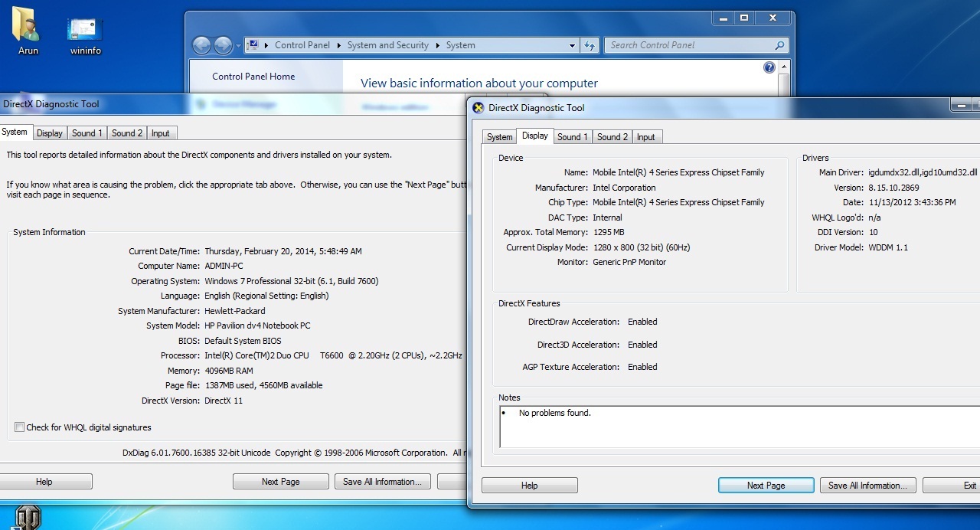The height and width of the screenshot is (530, 980).
Task: Click the Driver Model value WDDM 1.1
Action: coord(888,247)
